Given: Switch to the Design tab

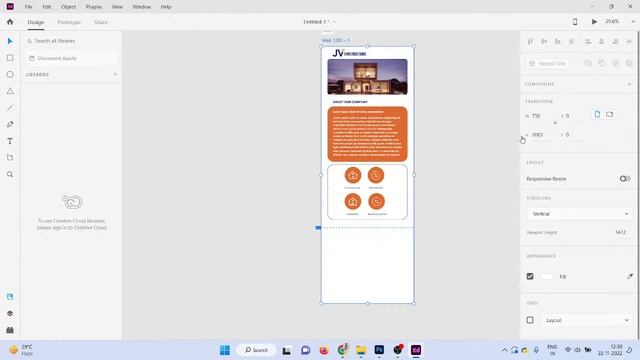Looking at the screenshot, I should pos(36,22).
